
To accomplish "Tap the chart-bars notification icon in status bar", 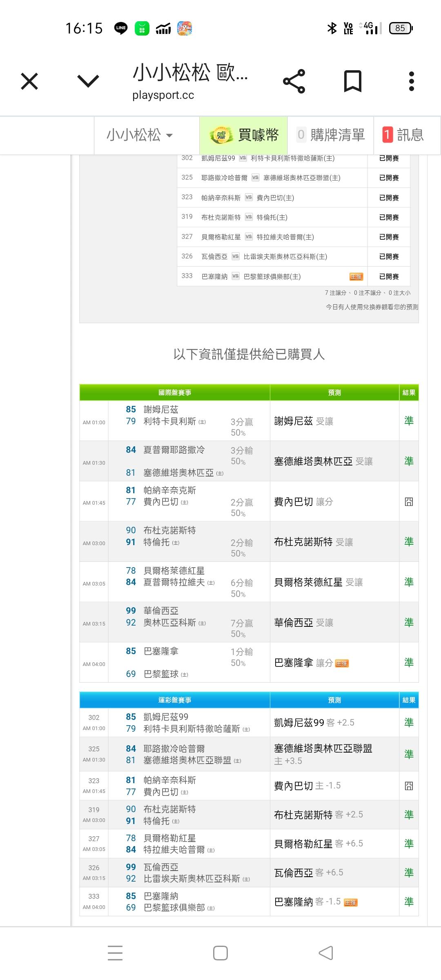I will [x=163, y=28].
